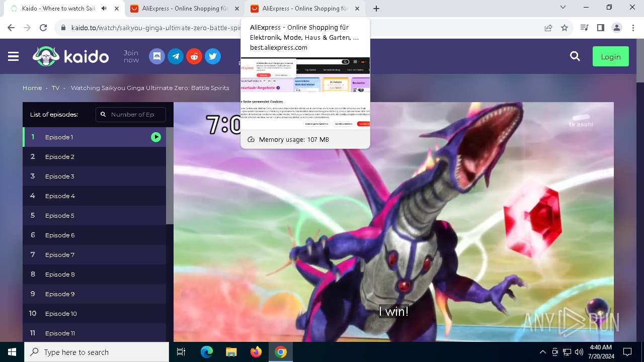
Task: Open File Explorer from taskbar
Action: coord(231,352)
